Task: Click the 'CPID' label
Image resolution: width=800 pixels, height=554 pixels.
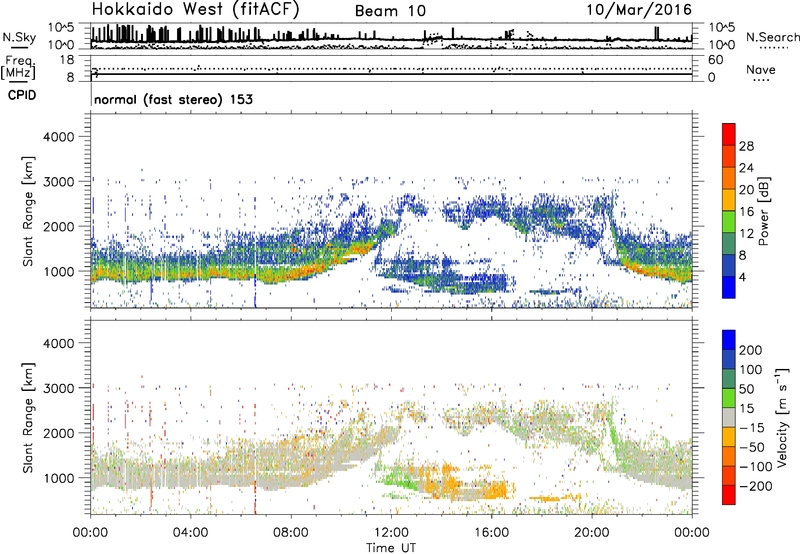Action: pos(22,95)
